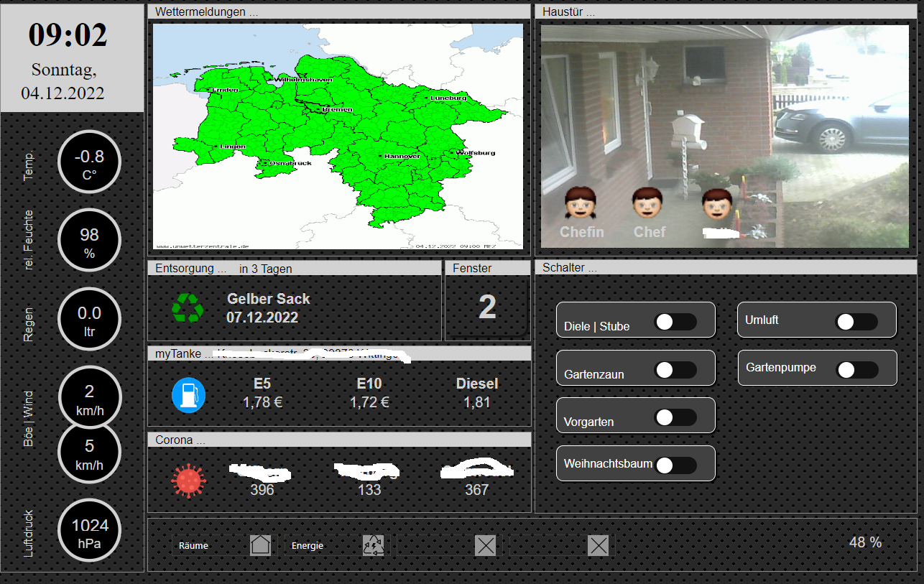Click the E10 price 1,72 €
The width and height of the screenshot is (924, 584).
coord(369,402)
